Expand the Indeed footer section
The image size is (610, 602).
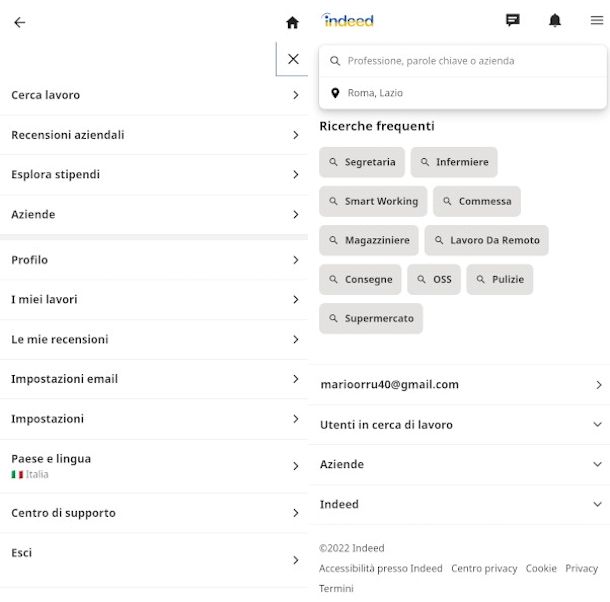tap(460, 504)
